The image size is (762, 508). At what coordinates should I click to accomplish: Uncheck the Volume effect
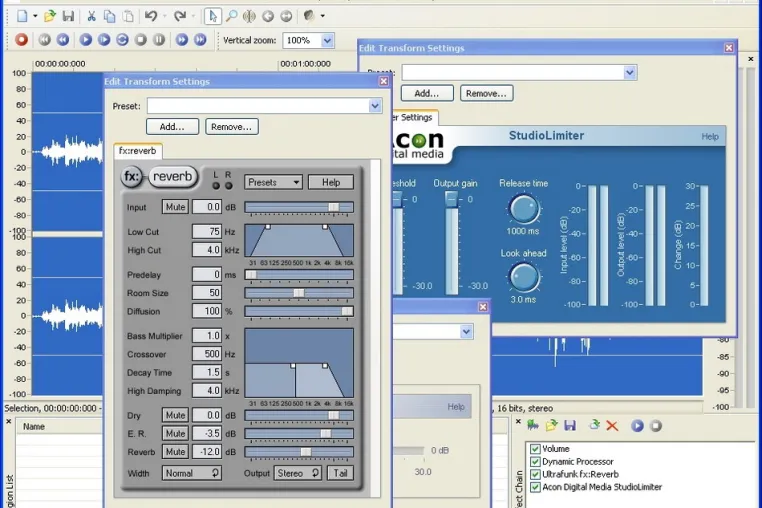pos(535,449)
